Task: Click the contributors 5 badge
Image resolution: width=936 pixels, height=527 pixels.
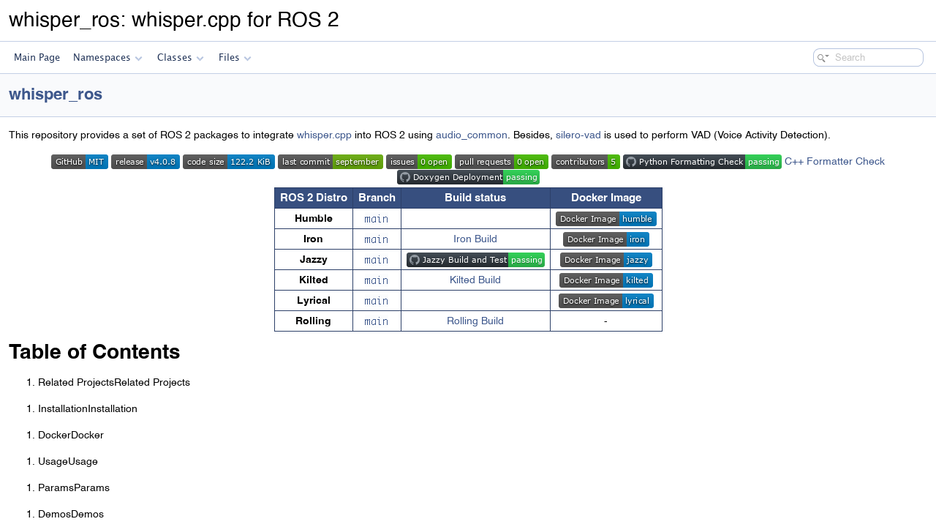Action: click(x=586, y=162)
